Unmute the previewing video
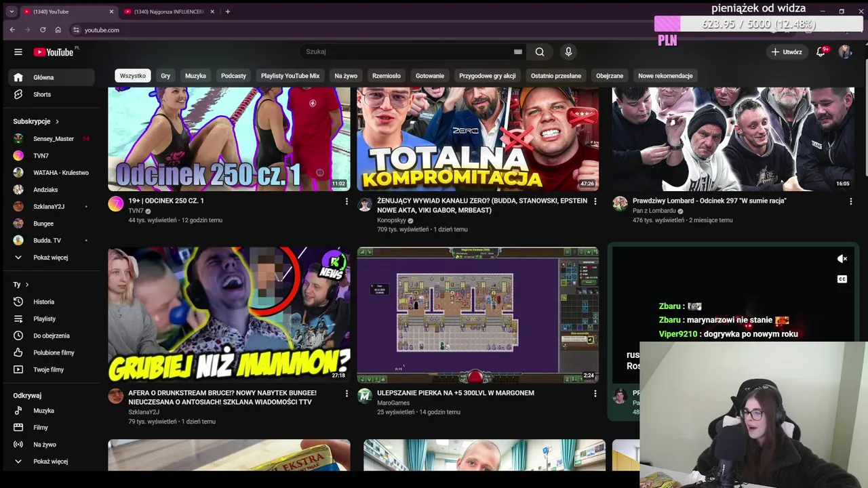868x488 pixels. pos(842,259)
